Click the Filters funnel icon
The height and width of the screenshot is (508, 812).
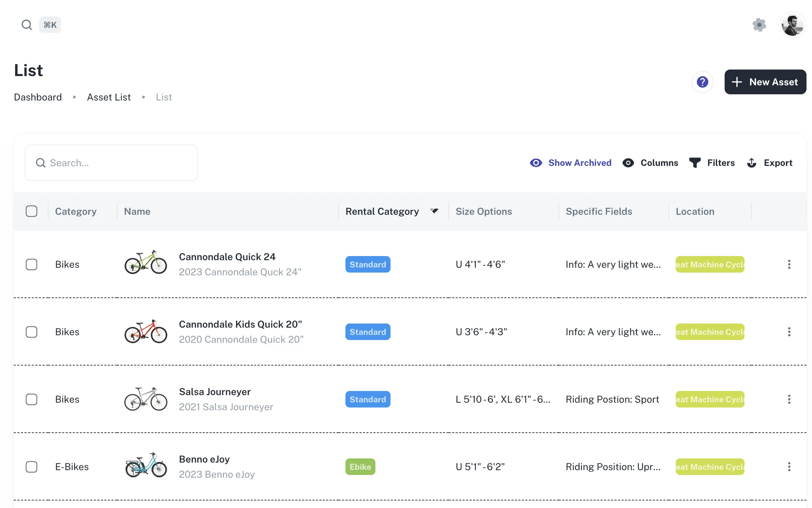click(x=695, y=163)
